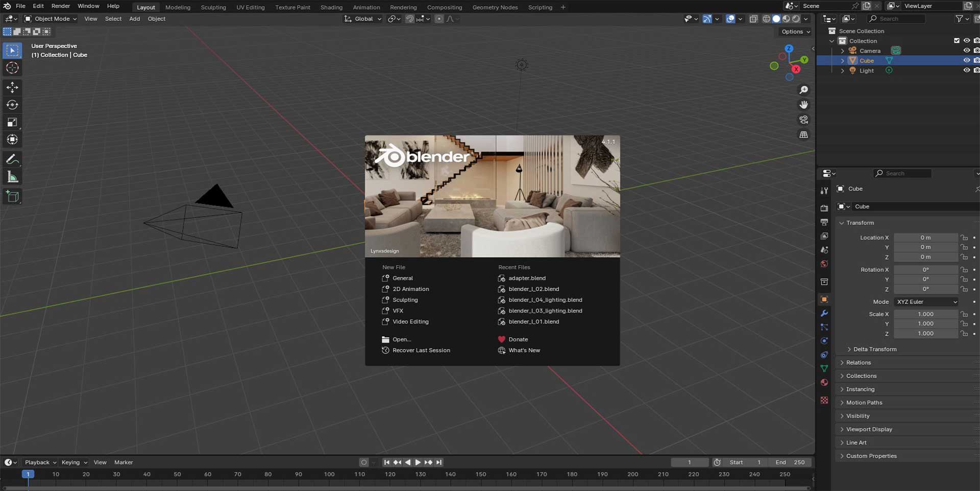Viewport: 980px width, 491px height.
Task: Select the Add Cube tool
Action: click(x=12, y=197)
